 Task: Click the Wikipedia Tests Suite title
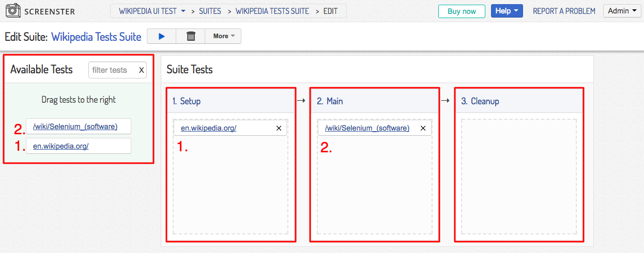96,37
